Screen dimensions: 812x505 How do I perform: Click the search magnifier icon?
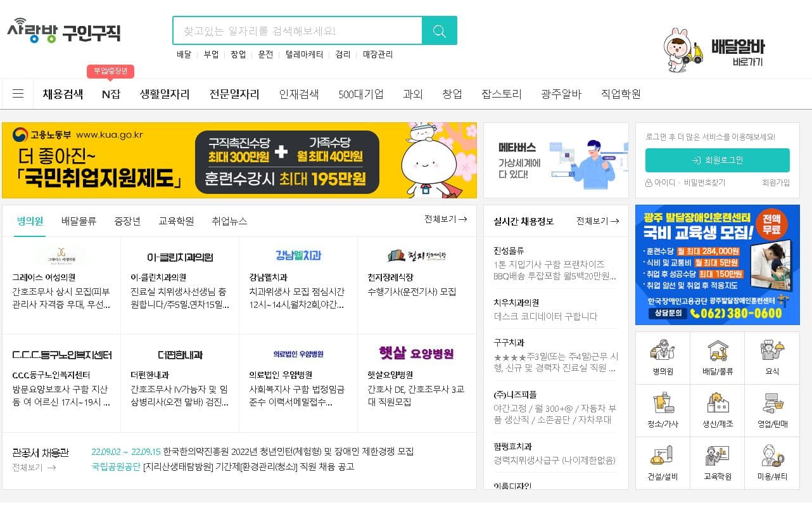440,30
